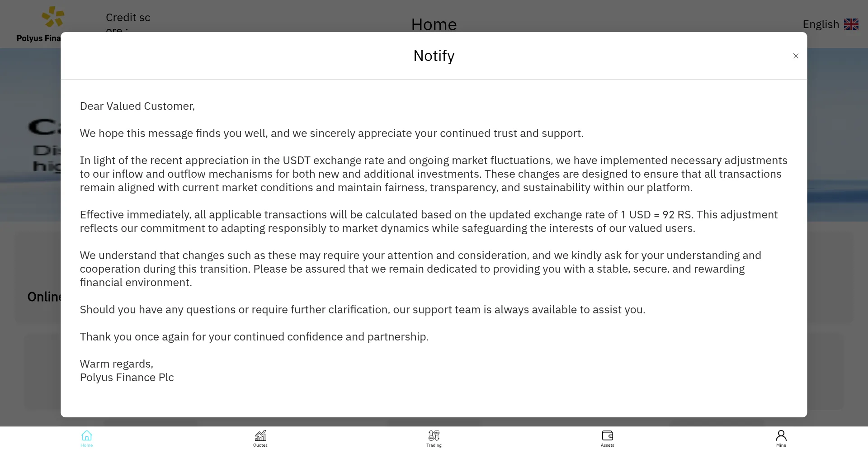The width and height of the screenshot is (868, 449).
Task: Select the Assets label in navigation
Action: [x=608, y=445]
